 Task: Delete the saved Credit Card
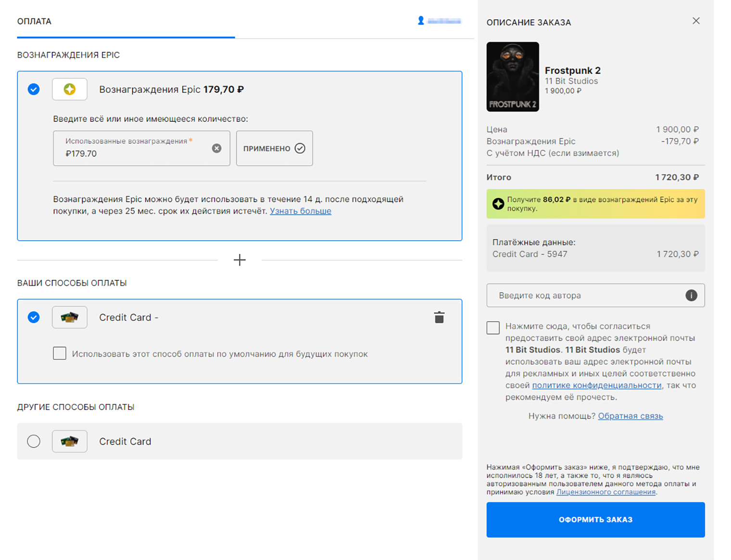pos(439,317)
